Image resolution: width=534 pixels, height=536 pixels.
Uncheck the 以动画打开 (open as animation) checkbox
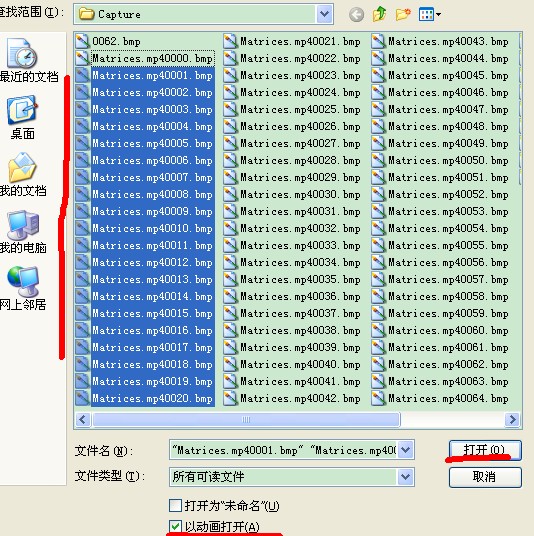point(175,526)
